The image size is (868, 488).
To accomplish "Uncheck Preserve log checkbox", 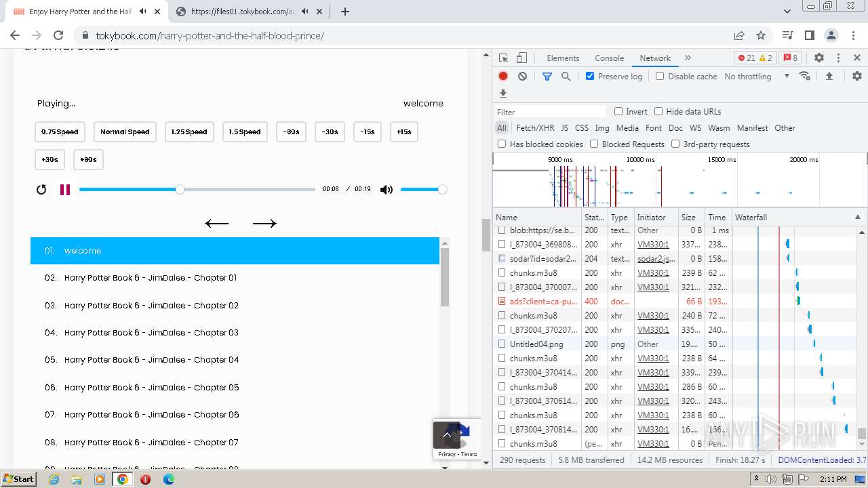I will [x=590, y=77].
